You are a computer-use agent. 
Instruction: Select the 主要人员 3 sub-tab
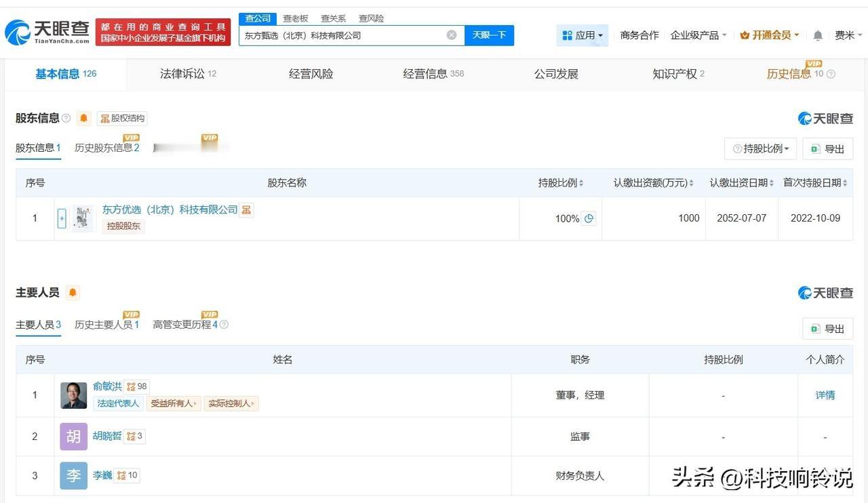tap(39, 325)
